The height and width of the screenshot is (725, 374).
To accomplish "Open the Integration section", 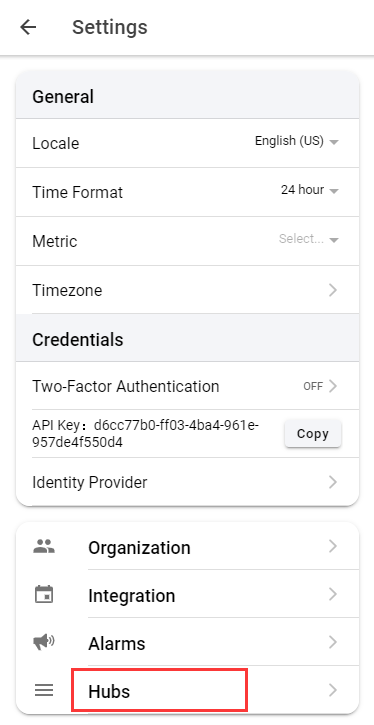I will 187,595.
